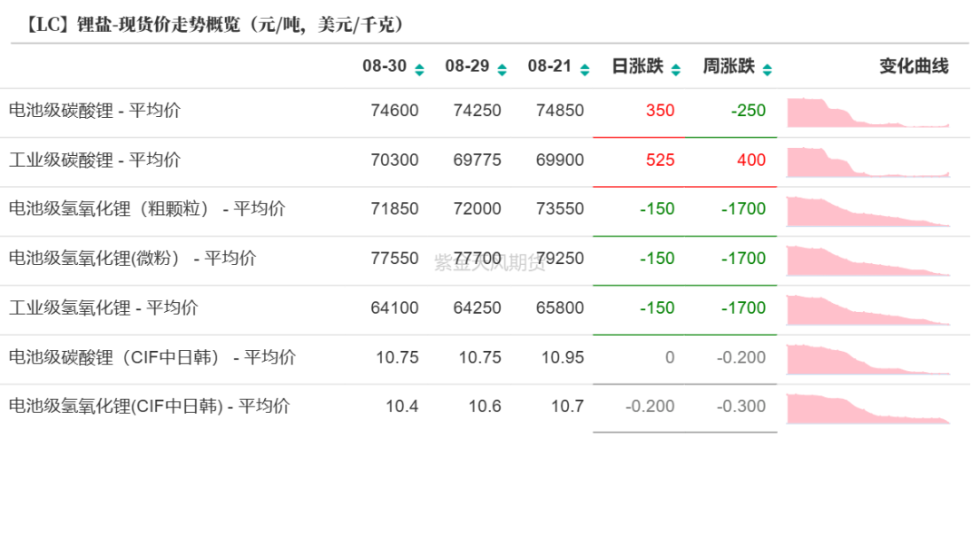Select the 日涨跌 column header text
Image resolution: width=980 pixels, height=537 pixels.
click(x=638, y=66)
